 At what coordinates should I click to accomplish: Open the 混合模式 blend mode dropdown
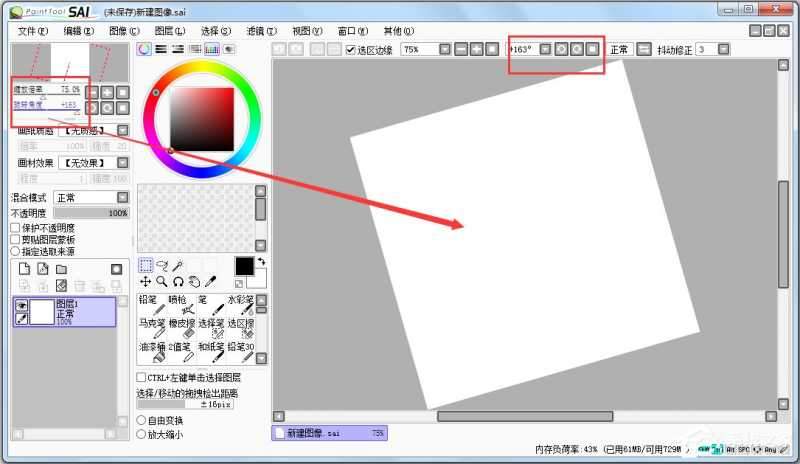pos(122,197)
